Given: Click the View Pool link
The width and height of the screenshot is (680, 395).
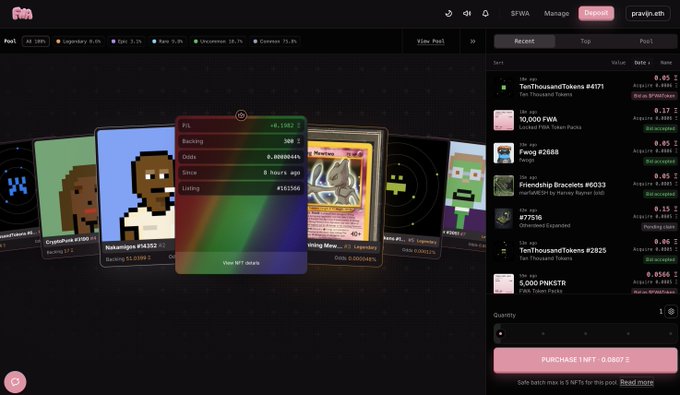Looking at the screenshot, I should [430, 41].
